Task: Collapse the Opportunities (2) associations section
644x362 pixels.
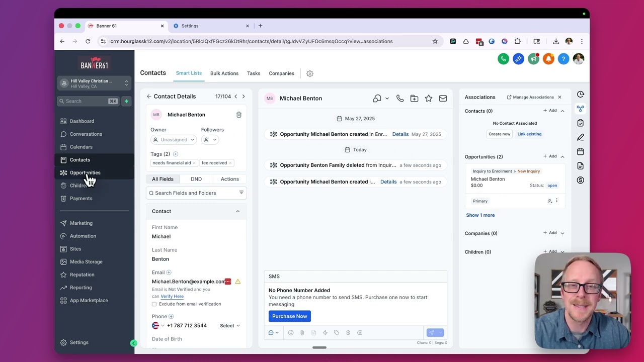Action: 562,157
